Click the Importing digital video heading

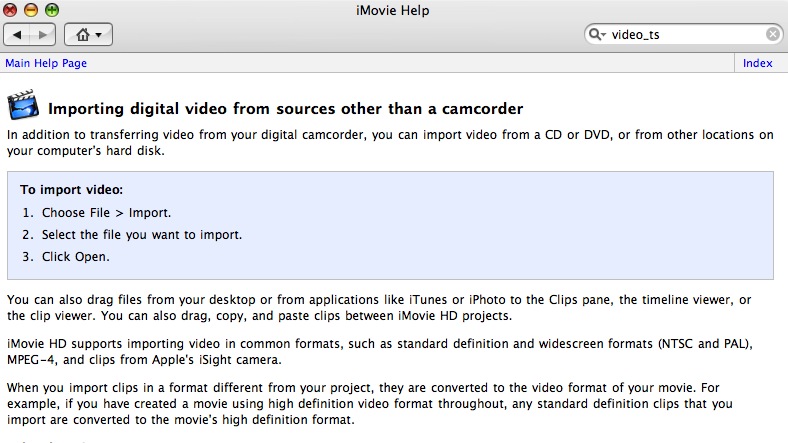pyautogui.click(x=285, y=109)
